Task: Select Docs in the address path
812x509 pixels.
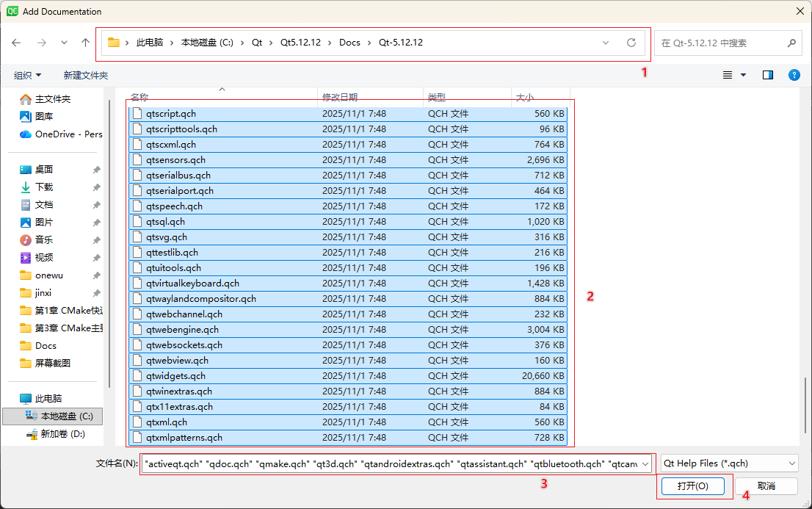Action: 349,43
